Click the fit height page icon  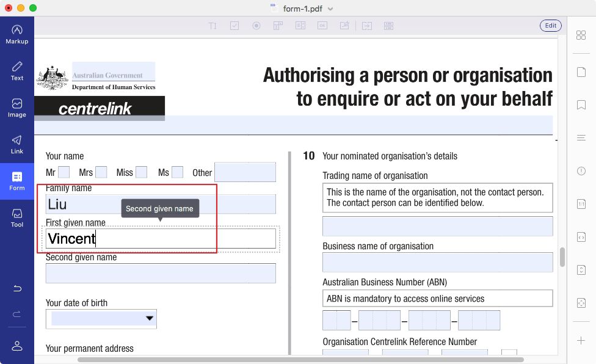[x=581, y=270]
